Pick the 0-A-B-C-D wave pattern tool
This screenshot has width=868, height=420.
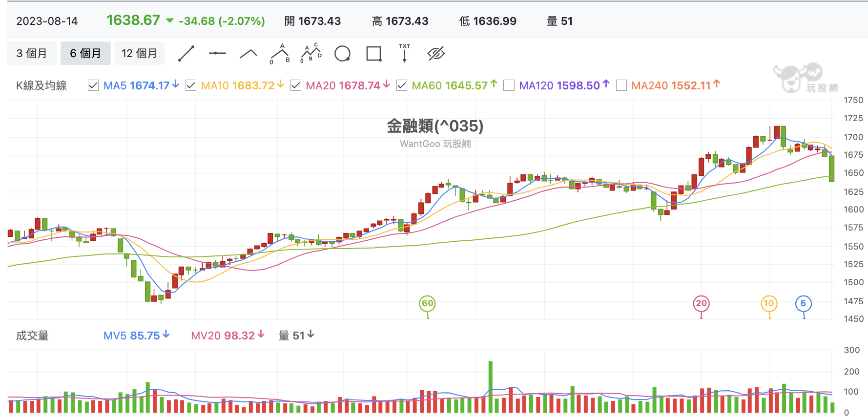click(x=311, y=53)
